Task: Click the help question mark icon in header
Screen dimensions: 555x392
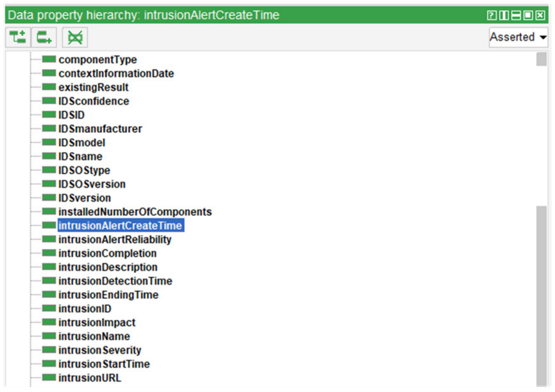Action: (492, 15)
